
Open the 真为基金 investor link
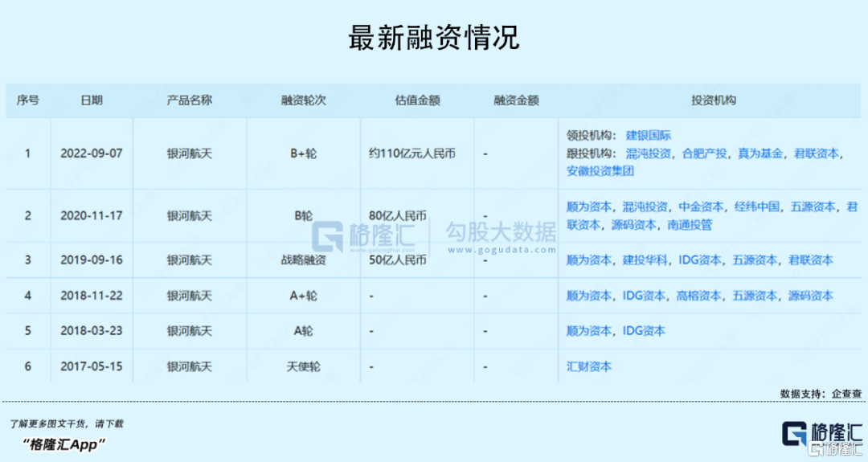[x=760, y=153]
